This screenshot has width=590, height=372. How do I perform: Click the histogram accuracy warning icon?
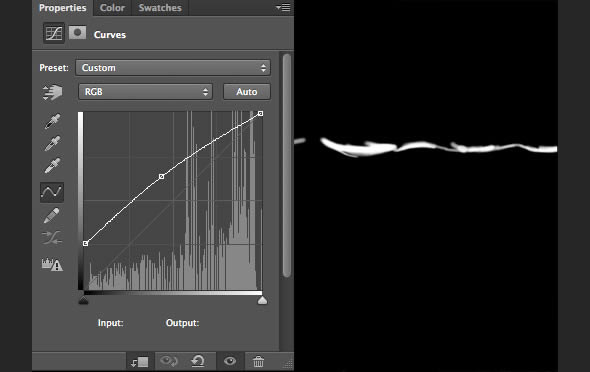tap(52, 264)
